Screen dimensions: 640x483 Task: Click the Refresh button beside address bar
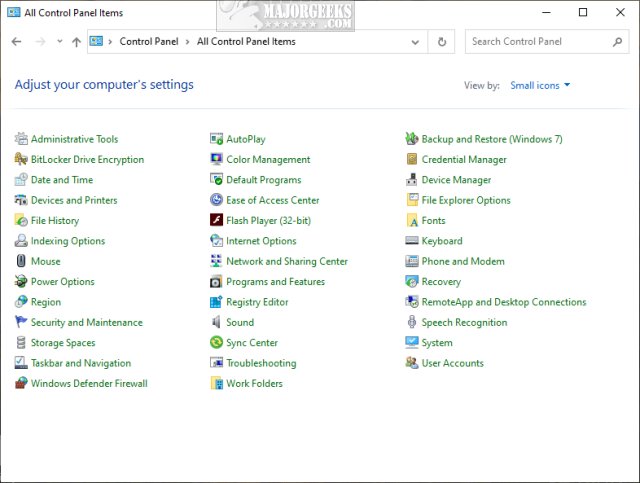pos(442,42)
